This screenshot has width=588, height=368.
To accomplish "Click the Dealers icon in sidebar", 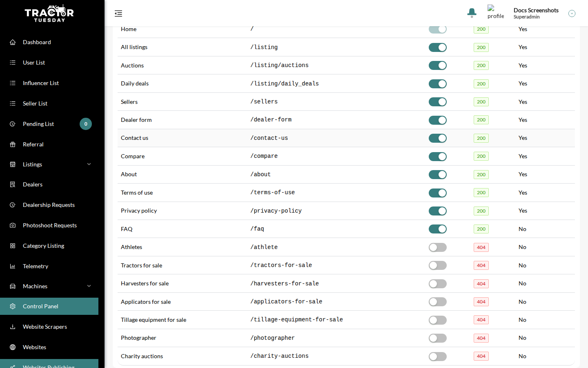I will 13,184.
